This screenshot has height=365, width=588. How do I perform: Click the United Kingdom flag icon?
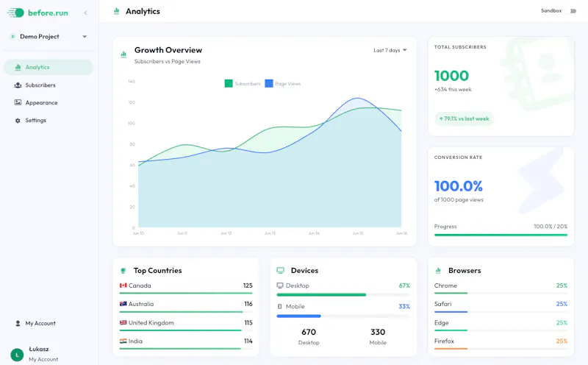(123, 322)
